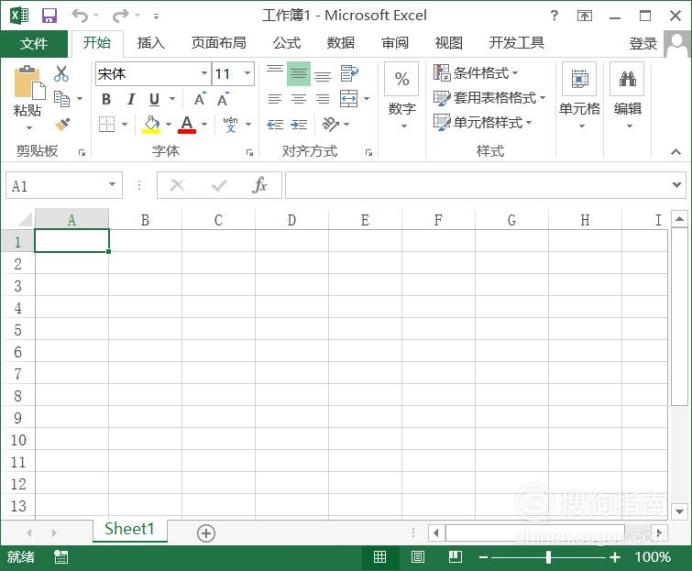Wrap text in the cell
Image resolution: width=692 pixels, height=571 pixels.
(x=349, y=74)
